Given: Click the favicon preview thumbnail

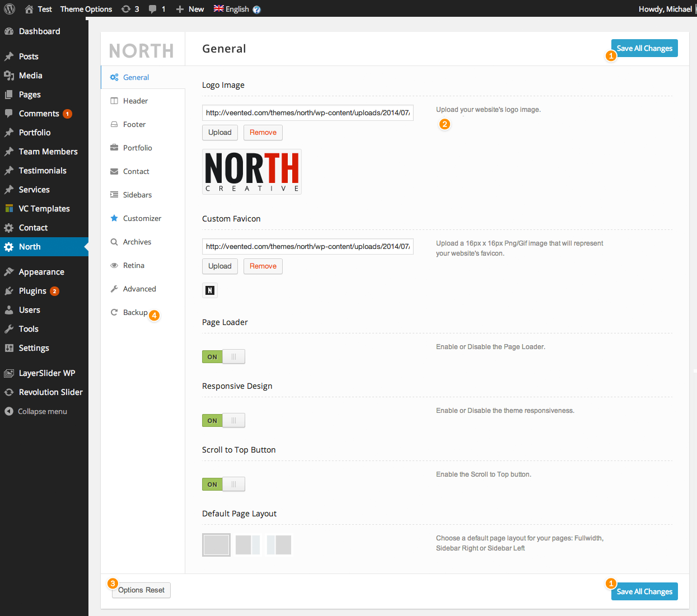Looking at the screenshot, I should pyautogui.click(x=210, y=290).
